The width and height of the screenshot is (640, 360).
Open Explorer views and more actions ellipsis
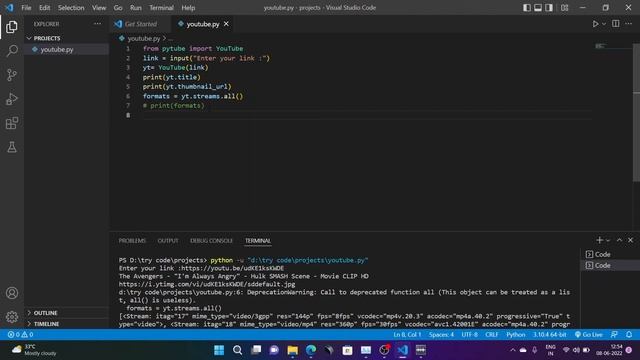(x=98, y=24)
